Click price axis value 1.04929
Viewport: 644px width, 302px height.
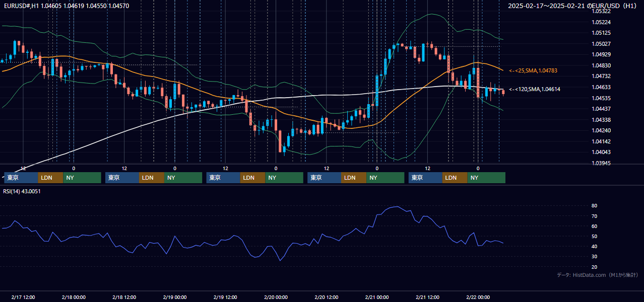(601, 54)
